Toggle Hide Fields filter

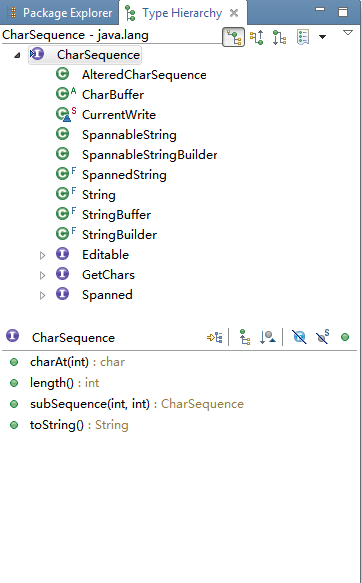[299, 337]
